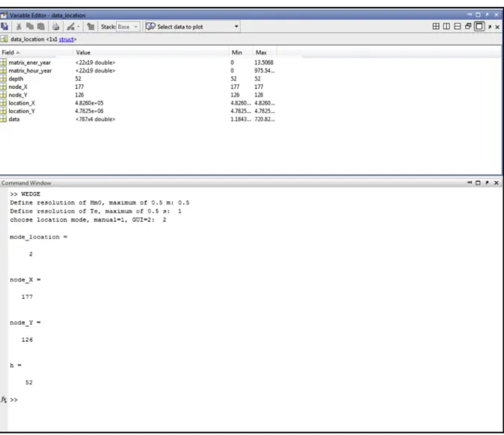The height and width of the screenshot is (435, 504).
Task: Select the depth field row
Action: (x=138, y=78)
